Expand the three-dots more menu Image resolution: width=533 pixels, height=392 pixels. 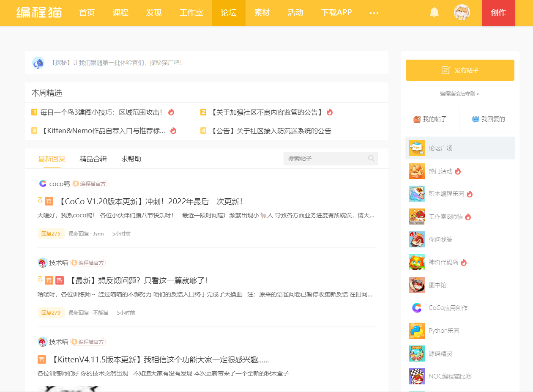[x=374, y=13]
